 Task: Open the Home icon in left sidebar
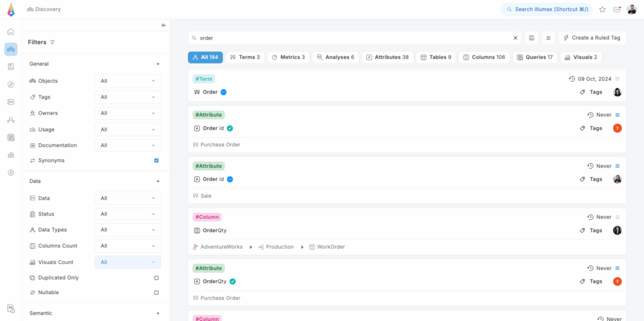pos(11,31)
